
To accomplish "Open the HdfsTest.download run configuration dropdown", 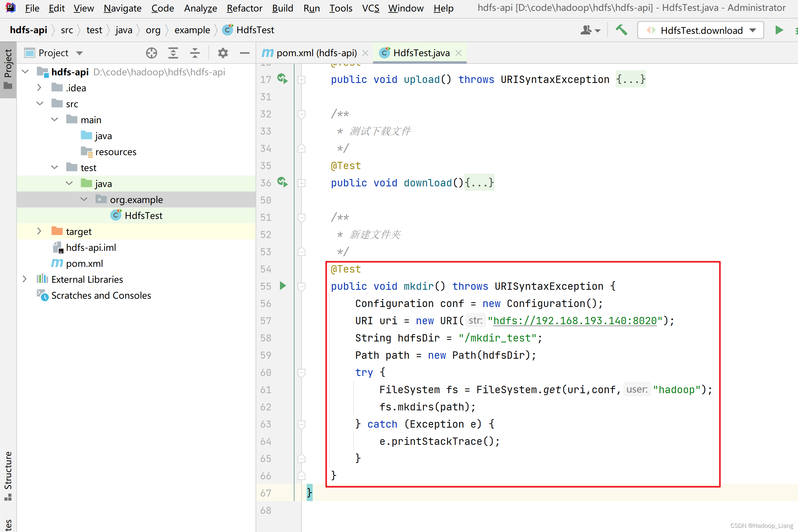I will (700, 30).
